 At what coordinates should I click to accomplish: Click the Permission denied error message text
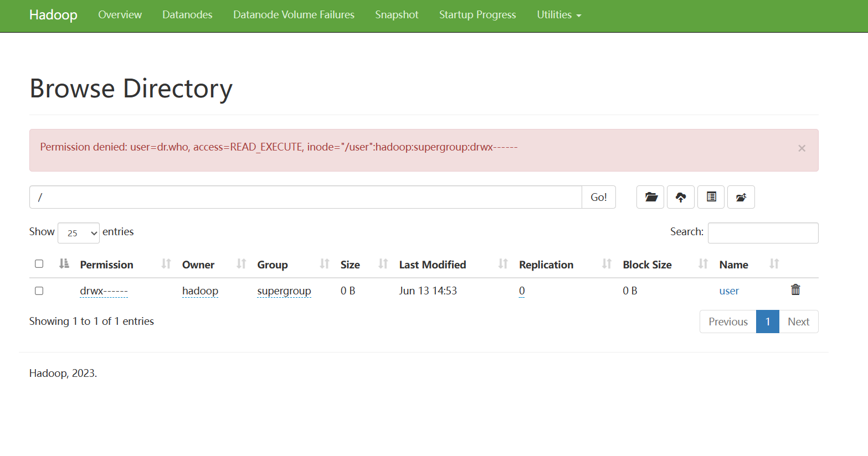tap(279, 147)
